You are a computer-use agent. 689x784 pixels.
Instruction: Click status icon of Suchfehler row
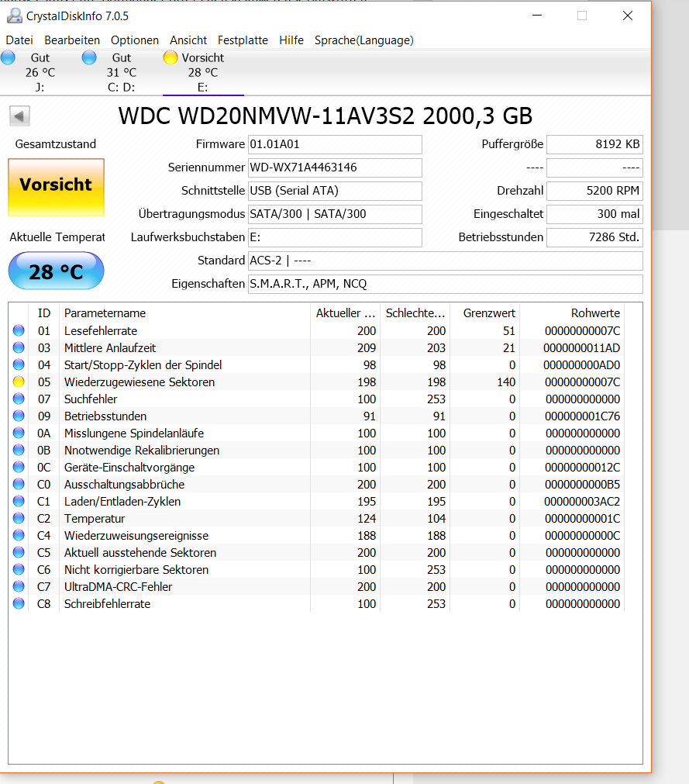click(x=19, y=399)
